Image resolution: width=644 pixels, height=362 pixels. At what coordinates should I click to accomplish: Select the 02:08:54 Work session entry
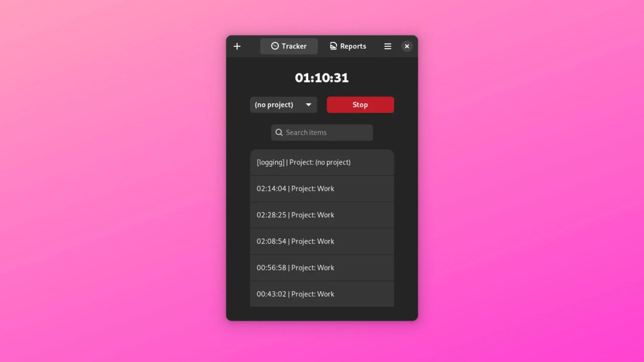tap(322, 241)
